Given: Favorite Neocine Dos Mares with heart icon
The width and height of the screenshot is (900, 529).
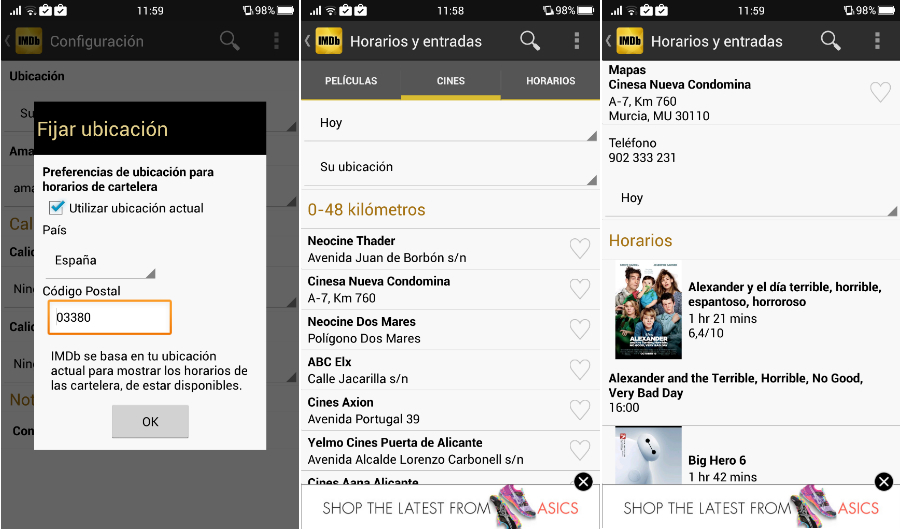Looking at the screenshot, I should (x=579, y=330).
